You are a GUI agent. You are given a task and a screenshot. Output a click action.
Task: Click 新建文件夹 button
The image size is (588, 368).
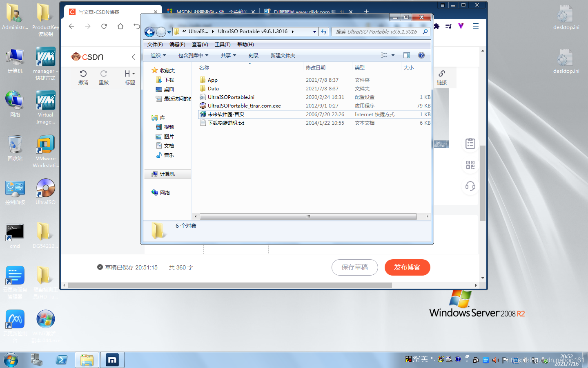pyautogui.click(x=283, y=55)
